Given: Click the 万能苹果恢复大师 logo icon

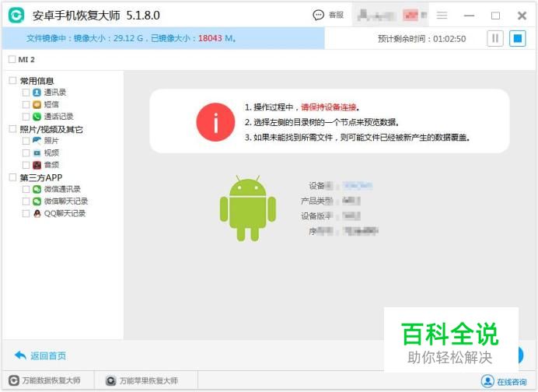Looking at the screenshot, I should [x=110, y=380].
